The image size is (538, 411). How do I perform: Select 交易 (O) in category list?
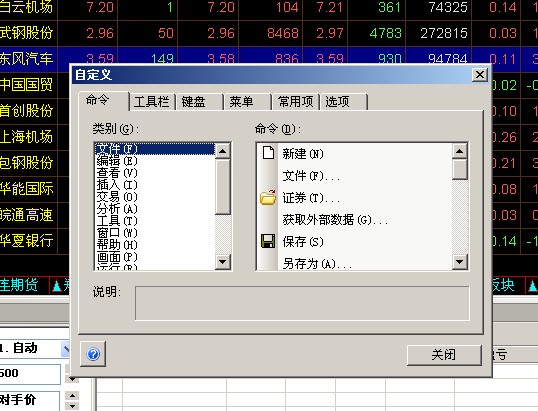coord(155,197)
